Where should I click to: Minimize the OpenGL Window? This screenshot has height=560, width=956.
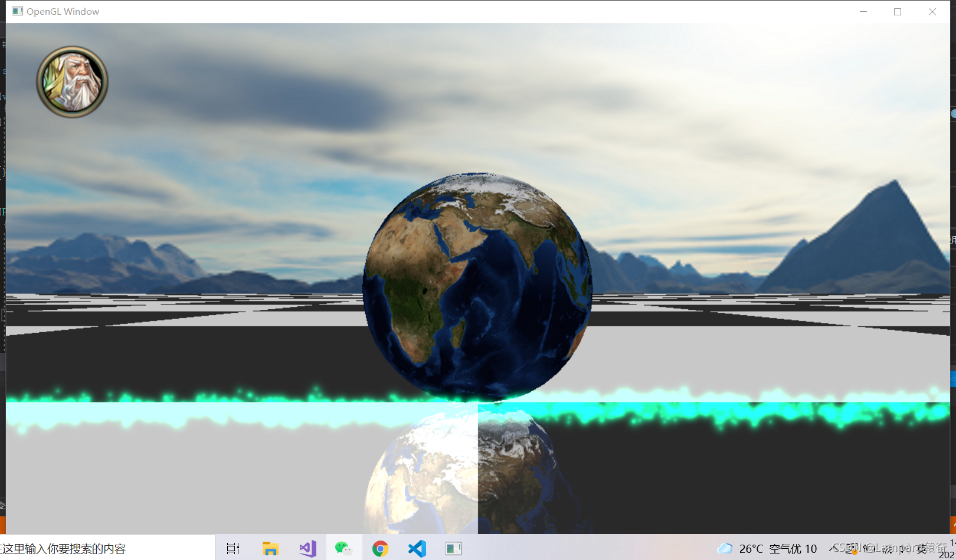click(x=863, y=11)
